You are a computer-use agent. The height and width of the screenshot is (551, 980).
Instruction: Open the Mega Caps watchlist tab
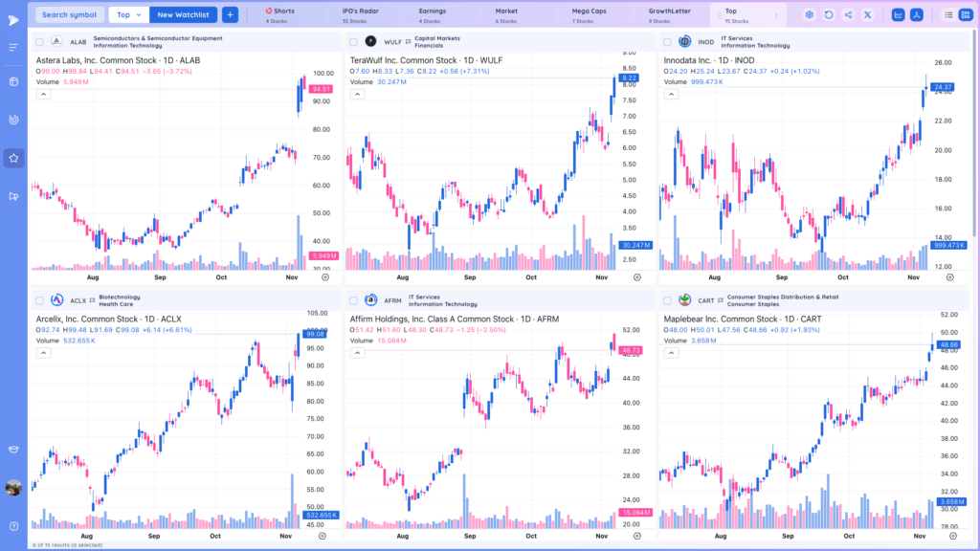(x=589, y=15)
